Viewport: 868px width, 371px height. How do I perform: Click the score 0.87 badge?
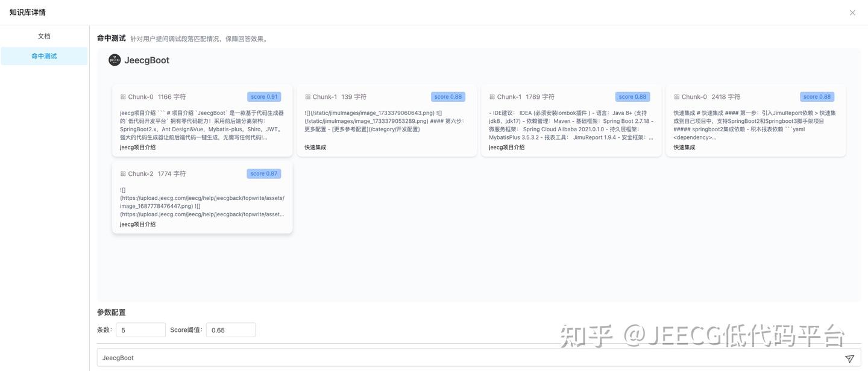pos(264,174)
